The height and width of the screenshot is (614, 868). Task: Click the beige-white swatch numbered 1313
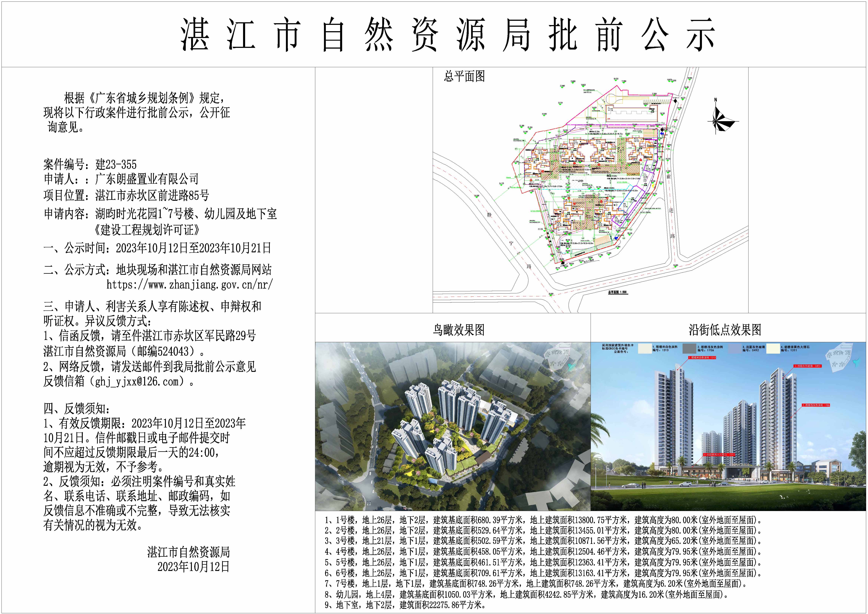pyautogui.click(x=645, y=348)
